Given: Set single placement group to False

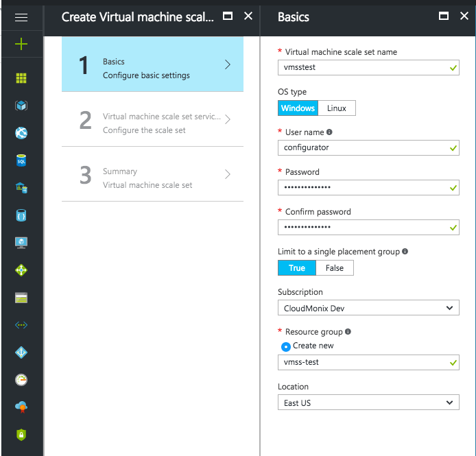Looking at the screenshot, I should click(x=335, y=268).
